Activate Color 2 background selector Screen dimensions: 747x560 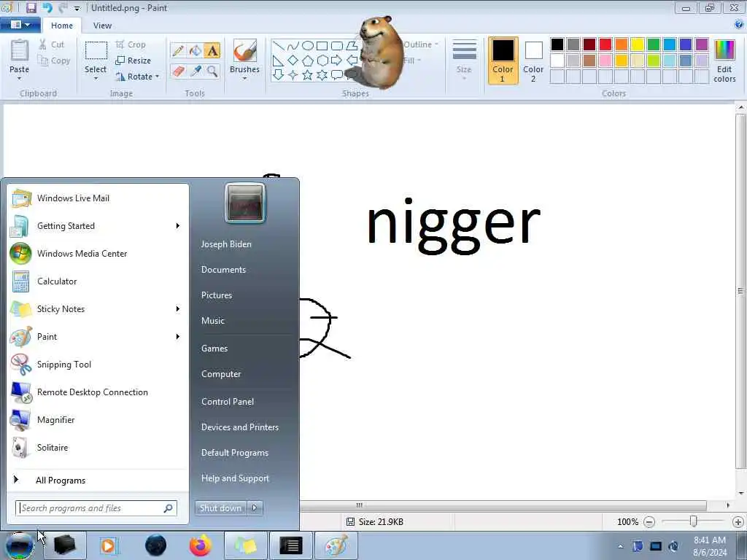pyautogui.click(x=533, y=61)
